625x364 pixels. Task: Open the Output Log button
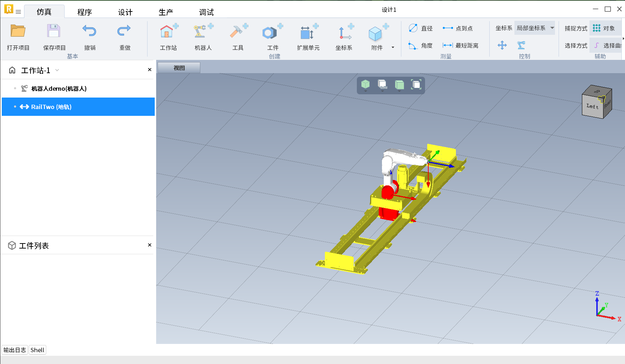click(x=15, y=350)
